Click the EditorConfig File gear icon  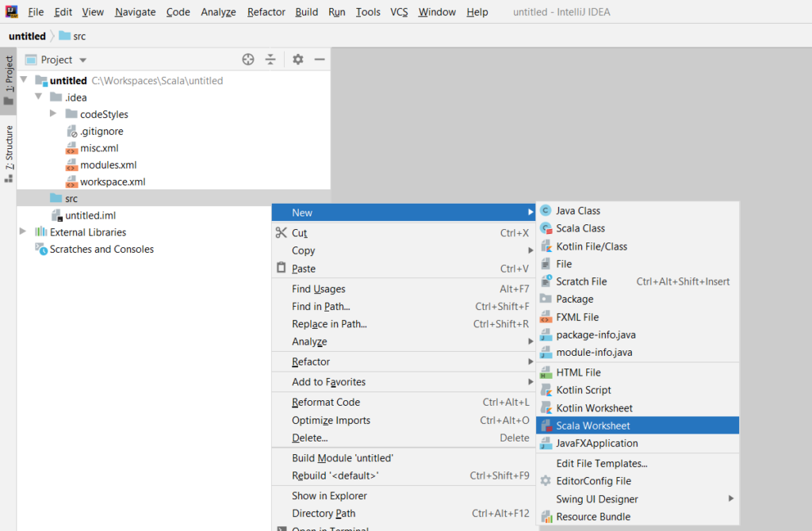click(x=546, y=481)
